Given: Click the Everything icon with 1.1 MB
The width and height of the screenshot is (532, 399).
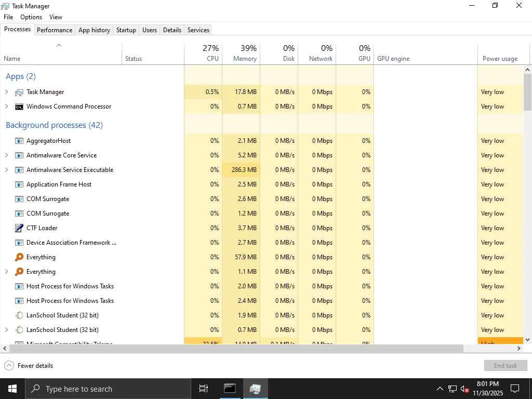Looking at the screenshot, I should 19,272.
